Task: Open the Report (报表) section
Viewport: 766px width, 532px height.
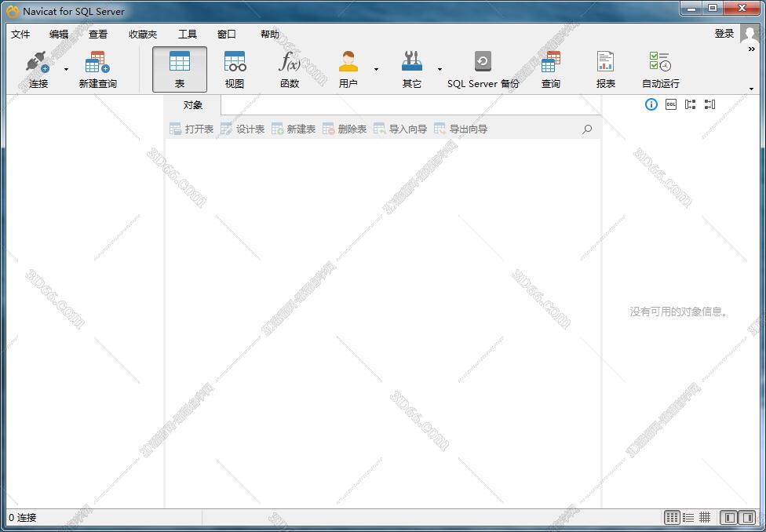Action: pyautogui.click(x=605, y=69)
